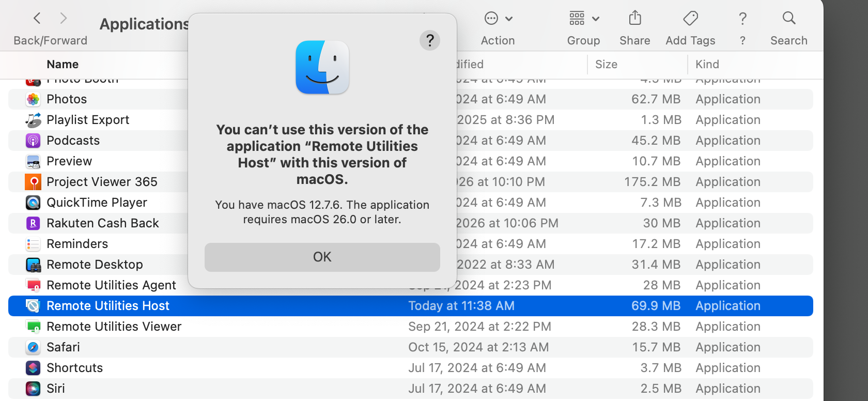Click the Podcasts app icon
The height and width of the screenshot is (401, 868).
[33, 141]
